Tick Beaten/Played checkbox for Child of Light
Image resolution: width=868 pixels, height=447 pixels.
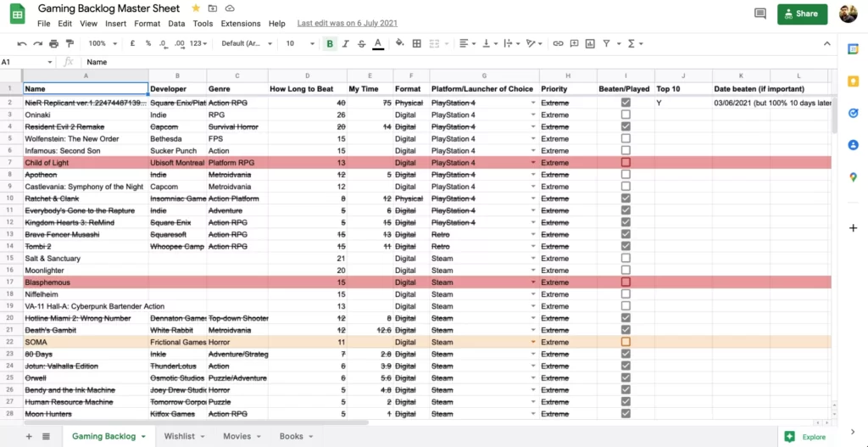click(626, 162)
